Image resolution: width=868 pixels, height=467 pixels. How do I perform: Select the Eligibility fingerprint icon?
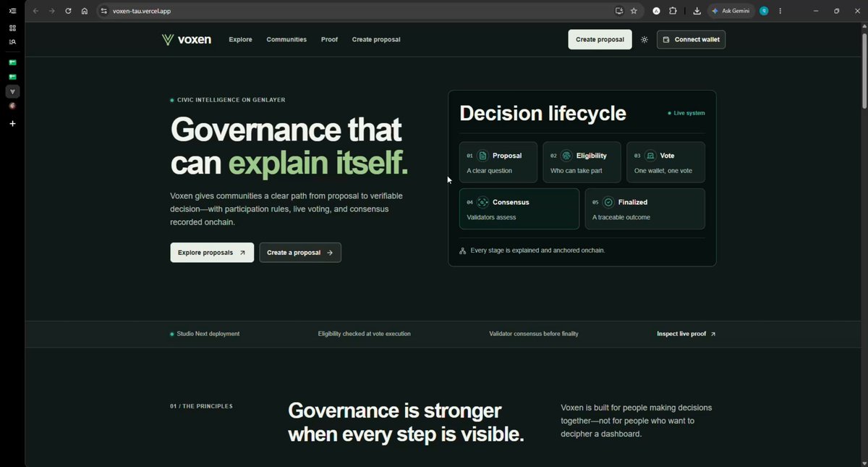coord(566,156)
